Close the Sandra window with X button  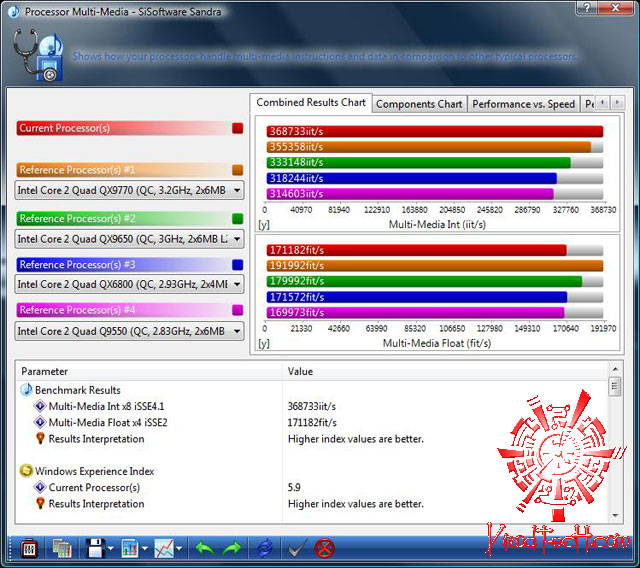click(616, 8)
